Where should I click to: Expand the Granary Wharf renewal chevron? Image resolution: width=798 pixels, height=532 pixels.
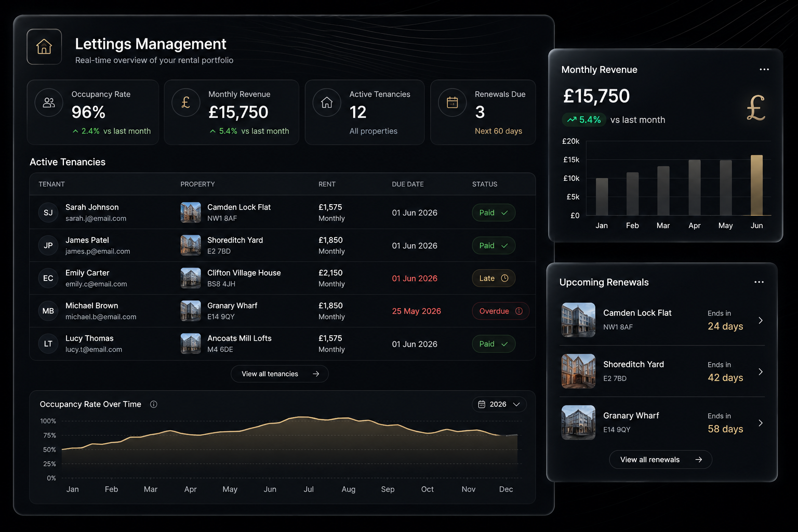click(x=761, y=423)
